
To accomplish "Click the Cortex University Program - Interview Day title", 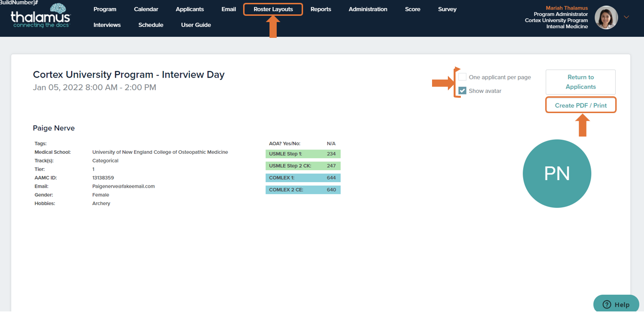I will [129, 75].
